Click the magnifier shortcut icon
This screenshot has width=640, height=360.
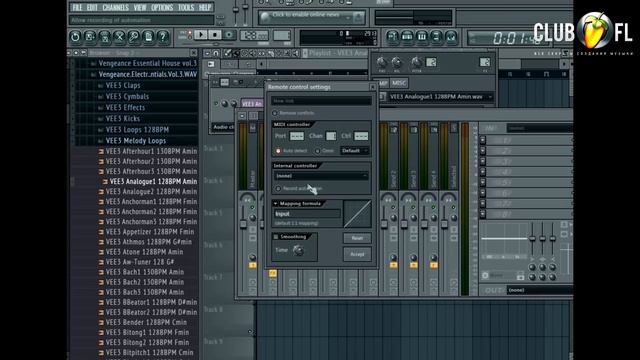133,37
